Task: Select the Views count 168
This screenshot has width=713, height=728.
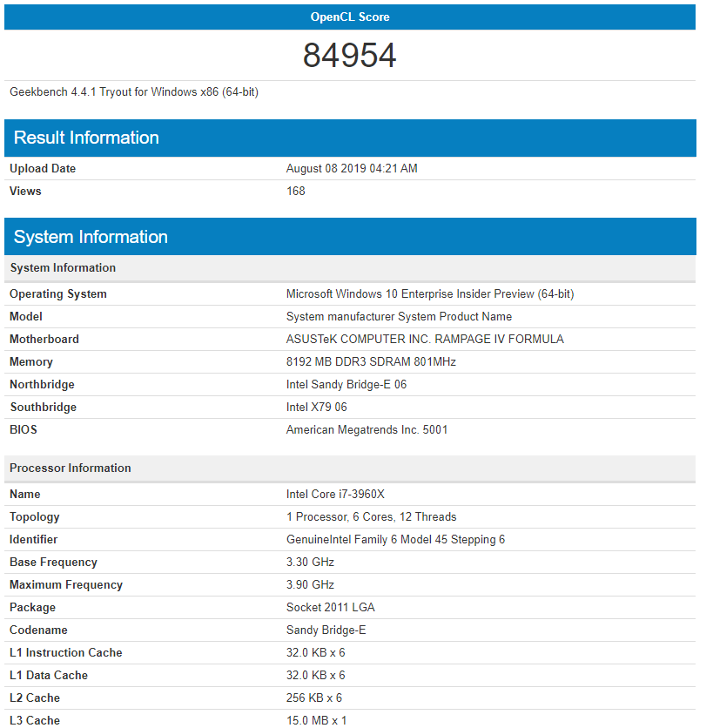Action: coord(296,192)
